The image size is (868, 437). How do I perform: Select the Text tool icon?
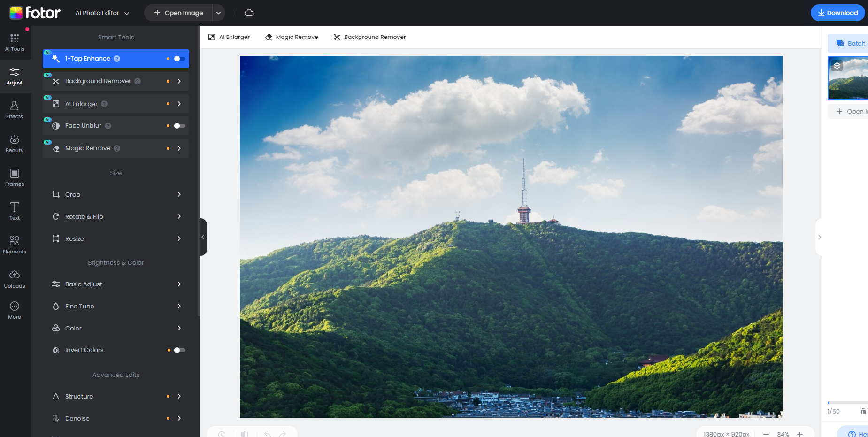point(15,211)
